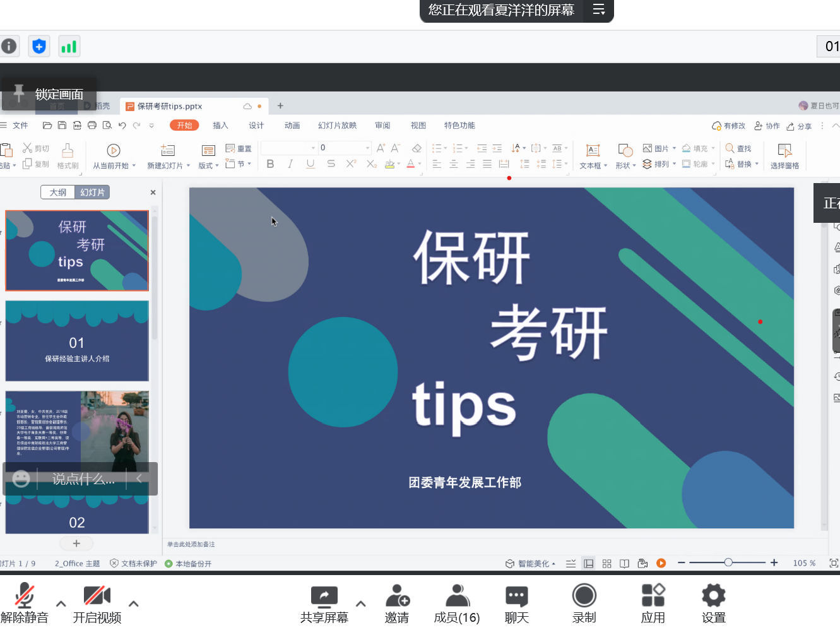Open the Insert ribbon tab

(220, 126)
